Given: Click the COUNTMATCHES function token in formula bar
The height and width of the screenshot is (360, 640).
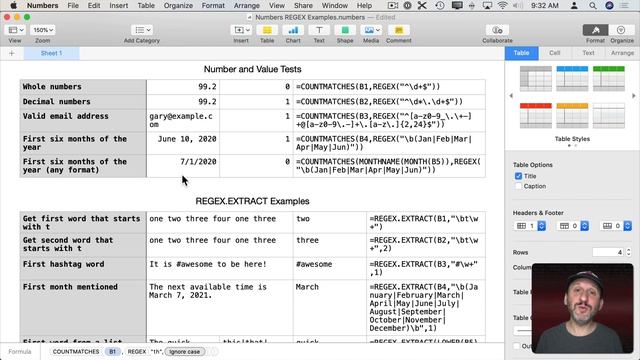Looking at the screenshot, I should (76, 351).
